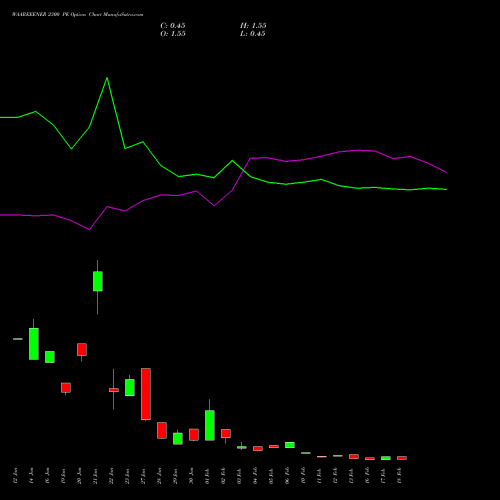Image resolution: width=500 pixels, height=500 pixels.
Task: Click the '06 Feb' date label
Action: pos(287,476)
